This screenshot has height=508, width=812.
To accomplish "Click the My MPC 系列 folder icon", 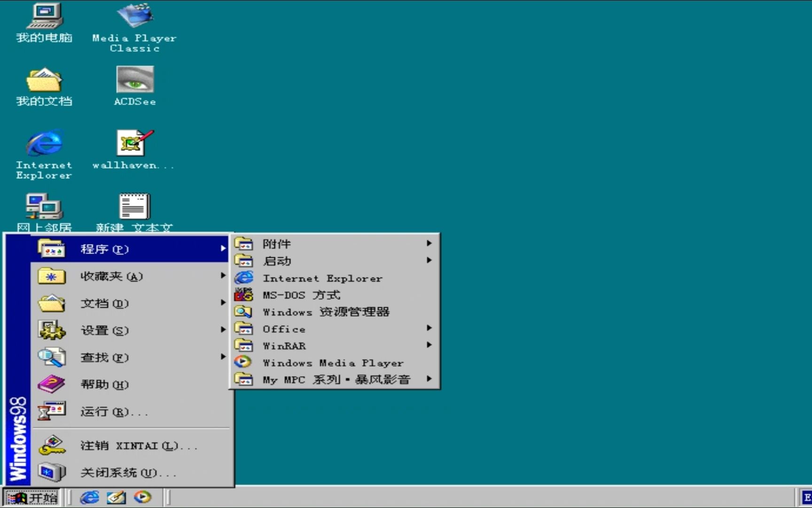I will [243, 379].
